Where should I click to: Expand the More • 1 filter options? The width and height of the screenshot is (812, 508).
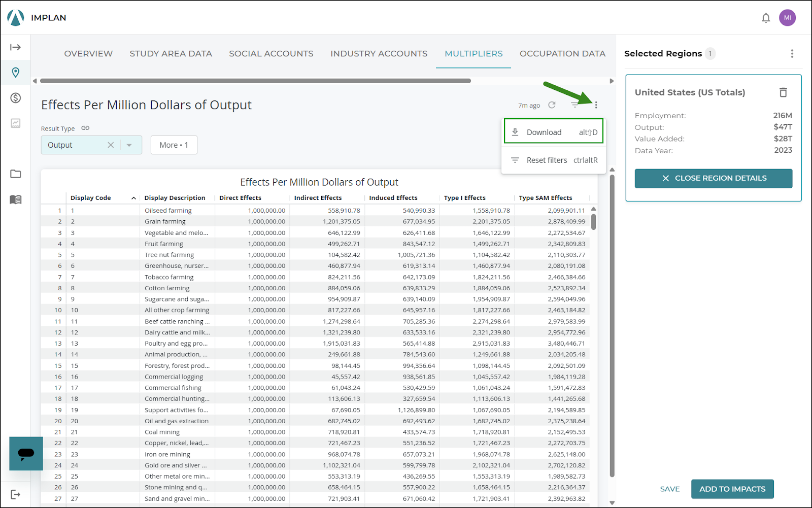174,145
